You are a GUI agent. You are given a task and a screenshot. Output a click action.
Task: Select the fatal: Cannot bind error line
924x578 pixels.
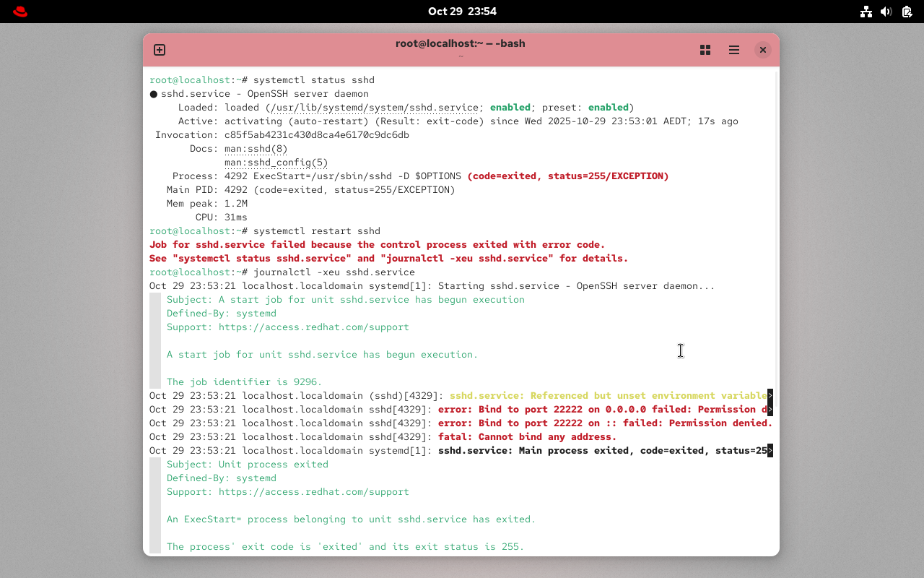(x=528, y=436)
